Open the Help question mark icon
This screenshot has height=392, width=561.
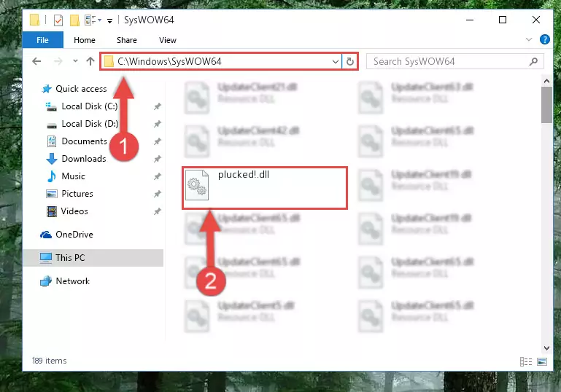point(544,39)
